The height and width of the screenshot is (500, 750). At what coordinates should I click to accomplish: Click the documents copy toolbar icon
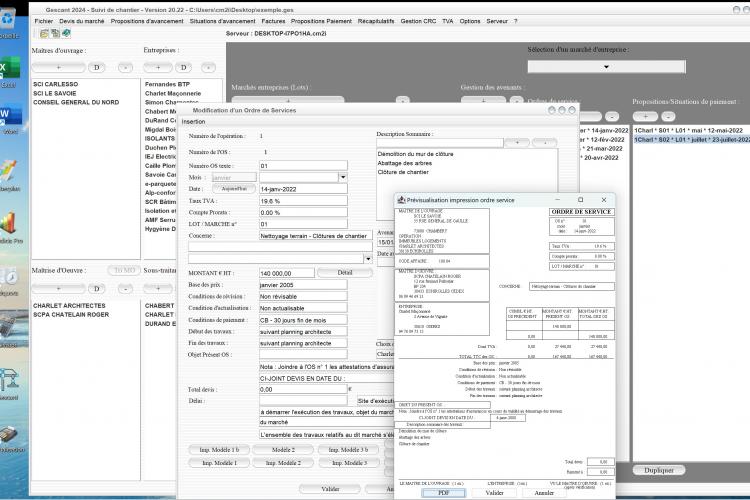pyautogui.click(x=55, y=33)
